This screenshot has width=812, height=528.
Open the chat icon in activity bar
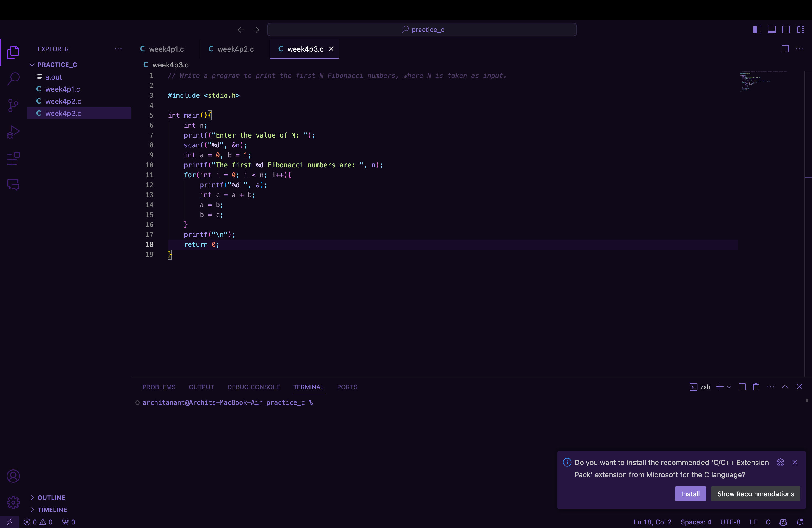13,185
